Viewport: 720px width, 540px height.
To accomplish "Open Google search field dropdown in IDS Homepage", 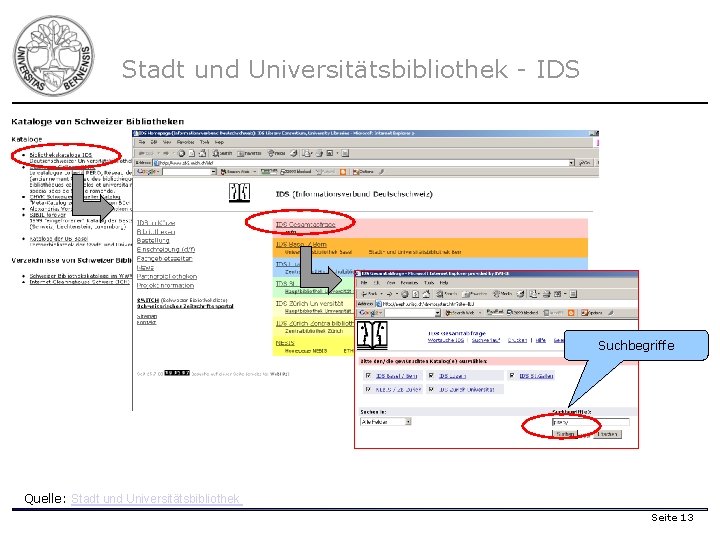I will (214, 171).
